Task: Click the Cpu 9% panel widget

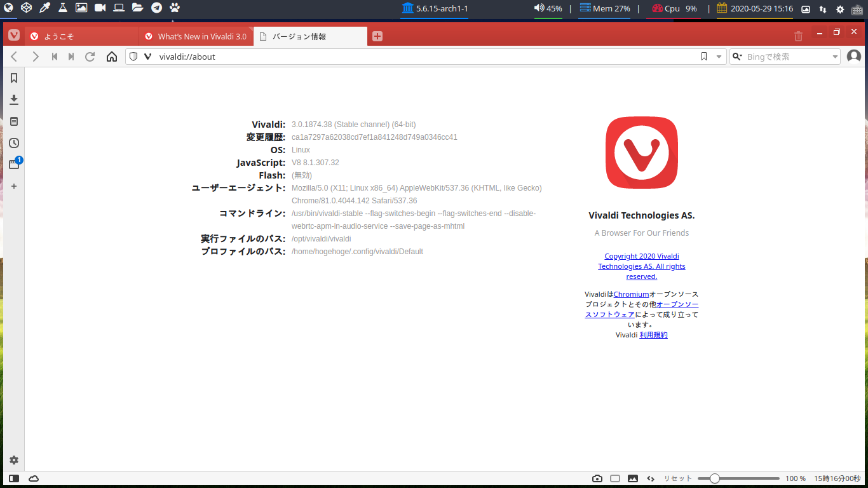Action: [675, 9]
